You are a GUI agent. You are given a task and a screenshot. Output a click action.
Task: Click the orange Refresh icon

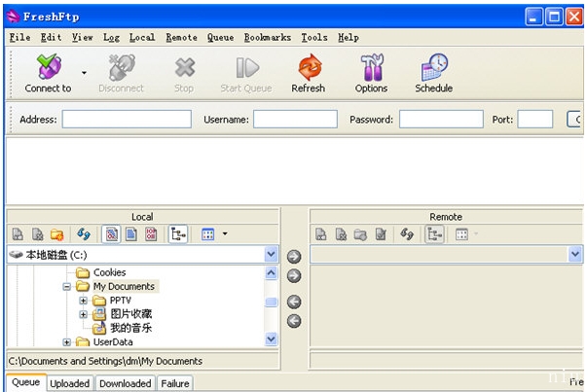310,67
